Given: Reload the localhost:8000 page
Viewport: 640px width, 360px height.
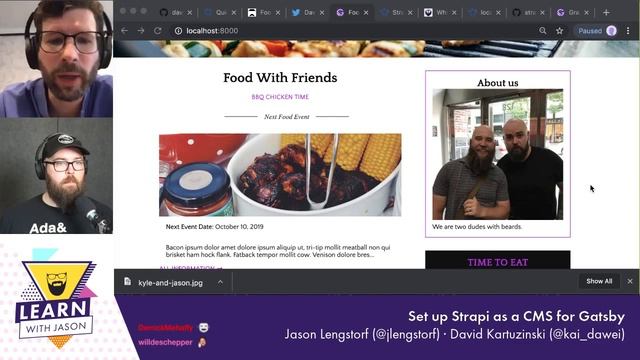Looking at the screenshot, I should [x=158, y=31].
